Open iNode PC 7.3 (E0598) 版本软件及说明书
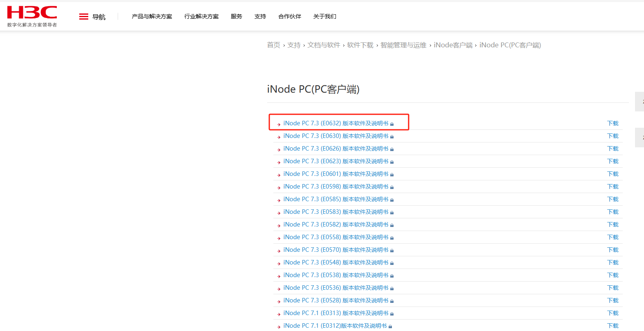The height and width of the screenshot is (331, 644). coord(336,187)
